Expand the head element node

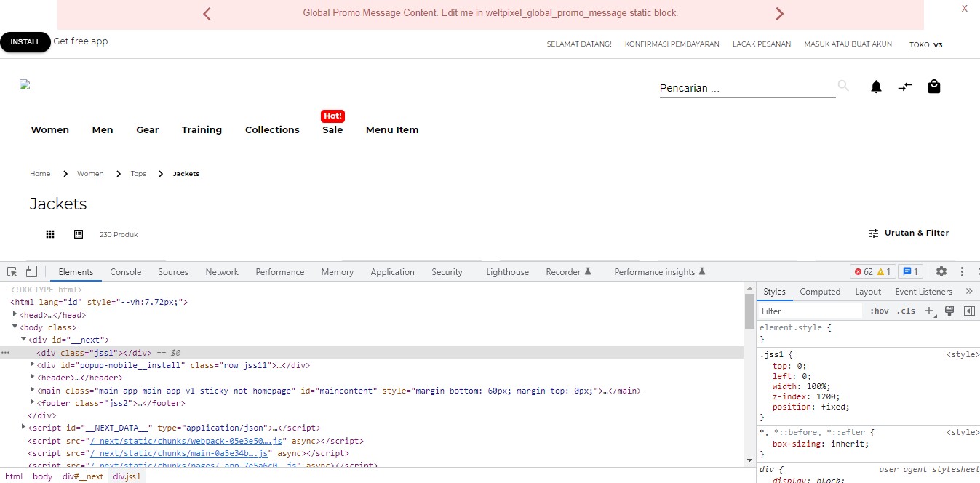[x=15, y=314]
